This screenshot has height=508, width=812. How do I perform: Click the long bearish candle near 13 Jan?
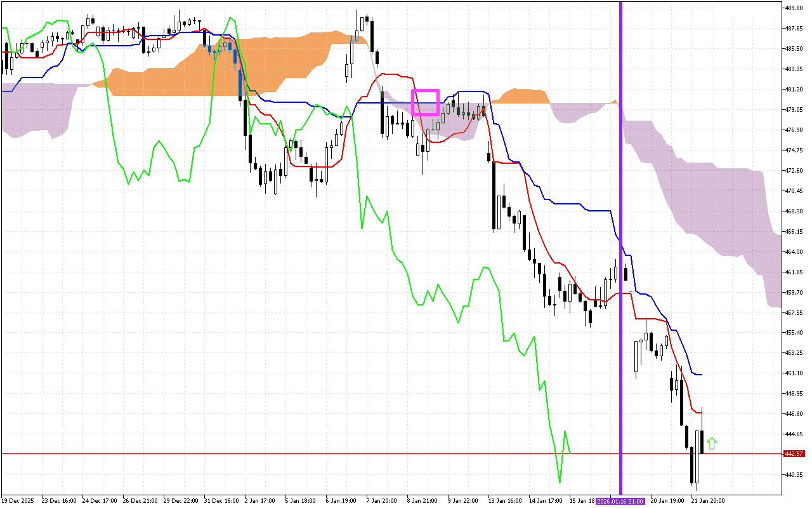493,197
